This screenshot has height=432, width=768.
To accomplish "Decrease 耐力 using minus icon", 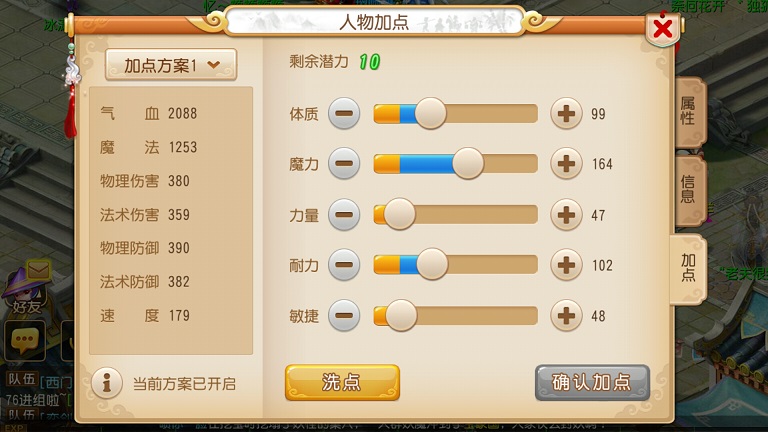I will click(344, 265).
